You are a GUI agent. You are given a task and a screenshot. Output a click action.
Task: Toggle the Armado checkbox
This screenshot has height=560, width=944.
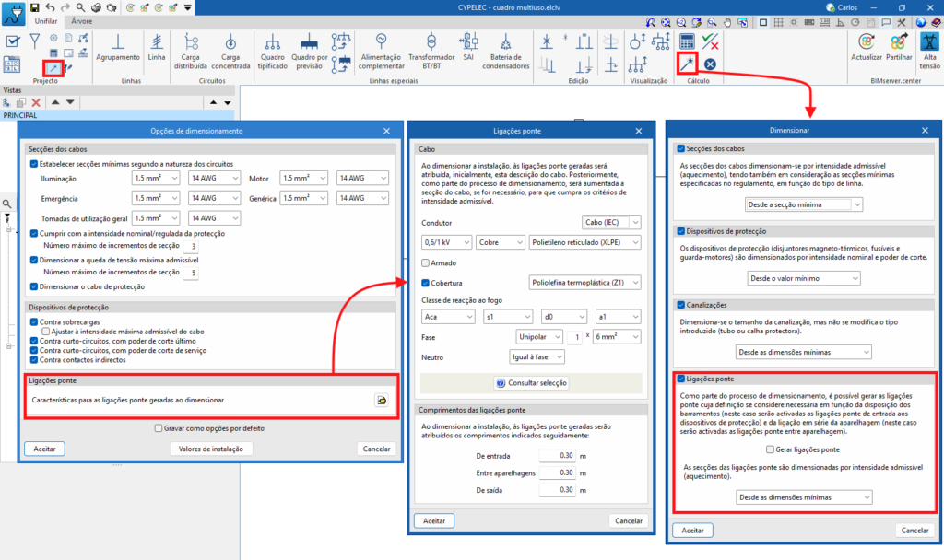point(426,262)
